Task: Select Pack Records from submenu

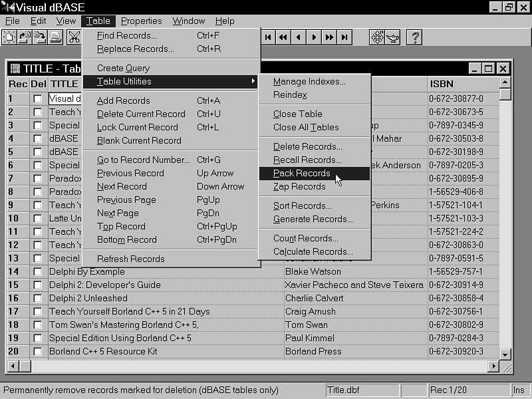Action: [x=301, y=173]
